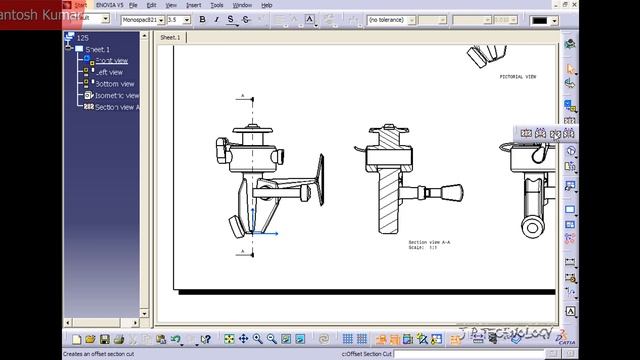Open the Help menu

[x=267, y=5]
